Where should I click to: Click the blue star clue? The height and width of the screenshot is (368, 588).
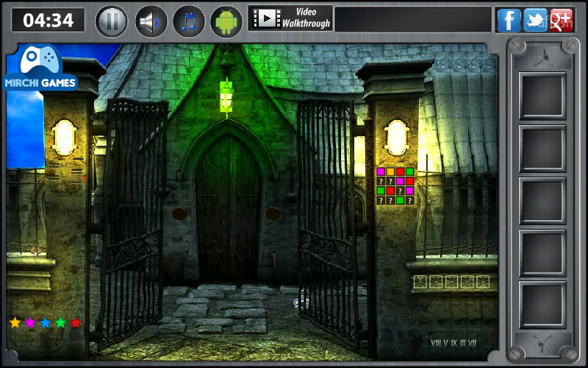coord(46,322)
